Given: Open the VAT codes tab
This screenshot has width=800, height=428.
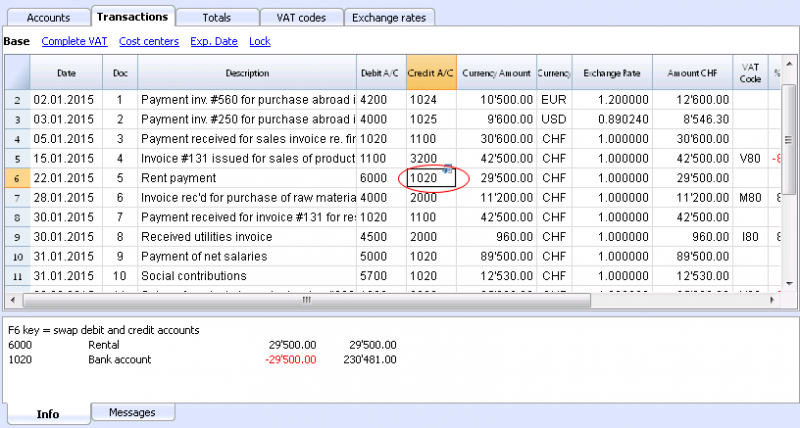Looking at the screenshot, I should click(301, 18).
